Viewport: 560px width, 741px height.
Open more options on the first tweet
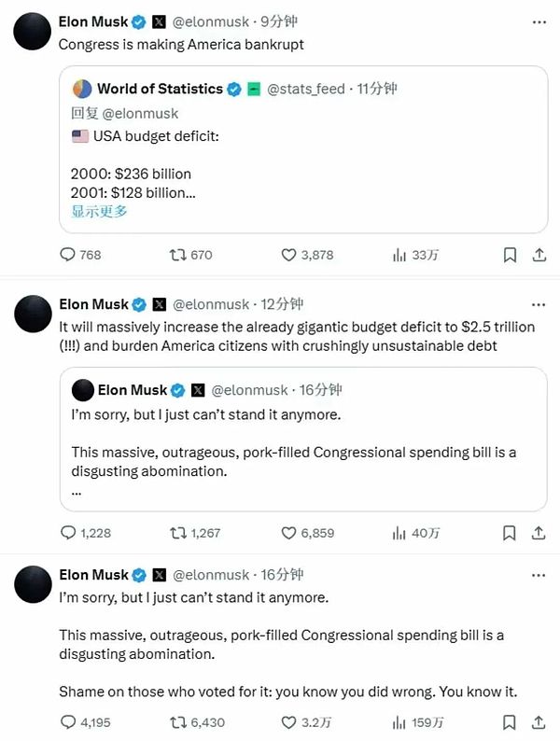coord(539,21)
